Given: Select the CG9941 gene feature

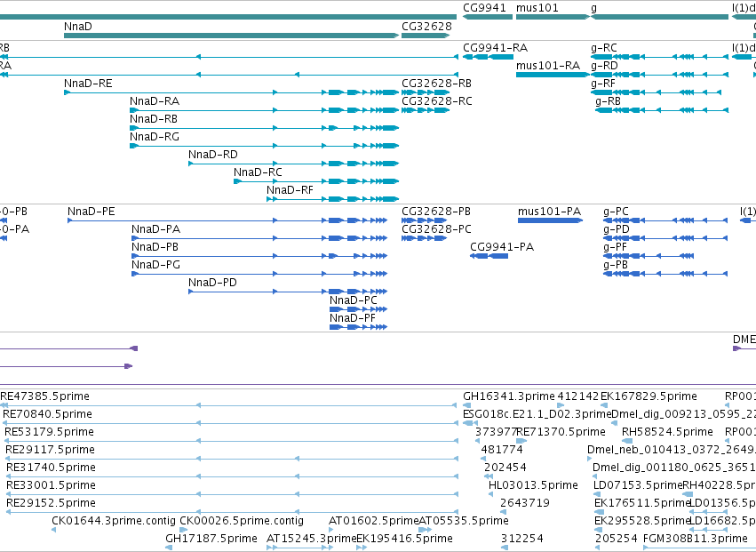Looking at the screenshot, I should coord(488,17).
